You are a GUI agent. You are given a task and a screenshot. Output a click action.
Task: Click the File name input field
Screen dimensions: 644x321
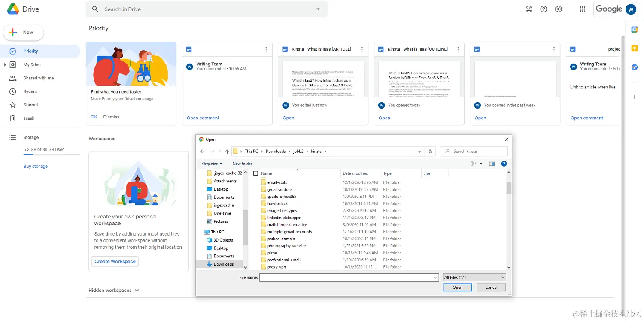(x=348, y=277)
